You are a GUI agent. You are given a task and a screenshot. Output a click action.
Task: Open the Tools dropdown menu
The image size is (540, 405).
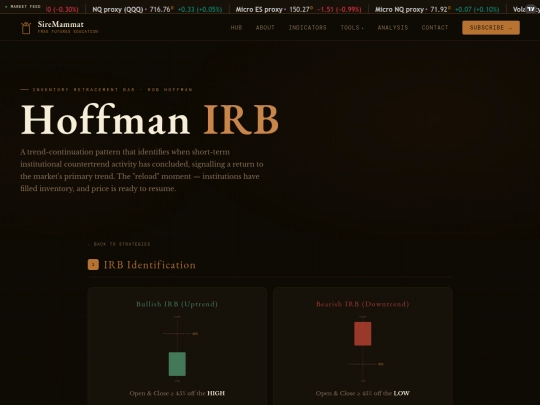[x=352, y=28]
